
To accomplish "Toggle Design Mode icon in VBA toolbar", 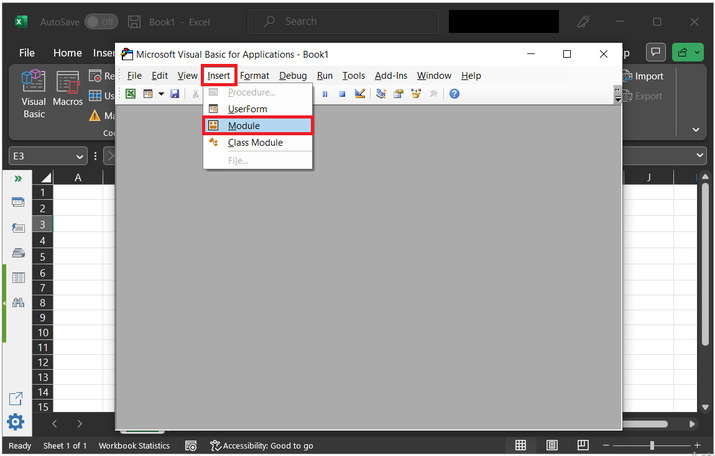I will [x=360, y=94].
